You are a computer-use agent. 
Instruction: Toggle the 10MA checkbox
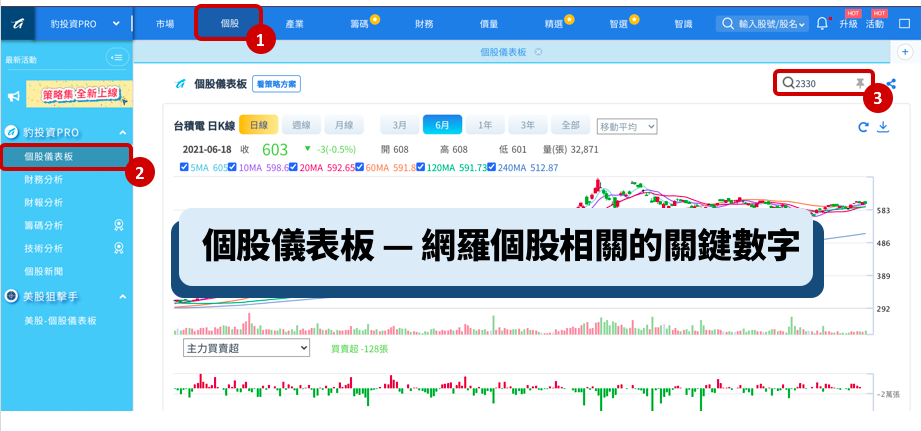tap(232, 167)
